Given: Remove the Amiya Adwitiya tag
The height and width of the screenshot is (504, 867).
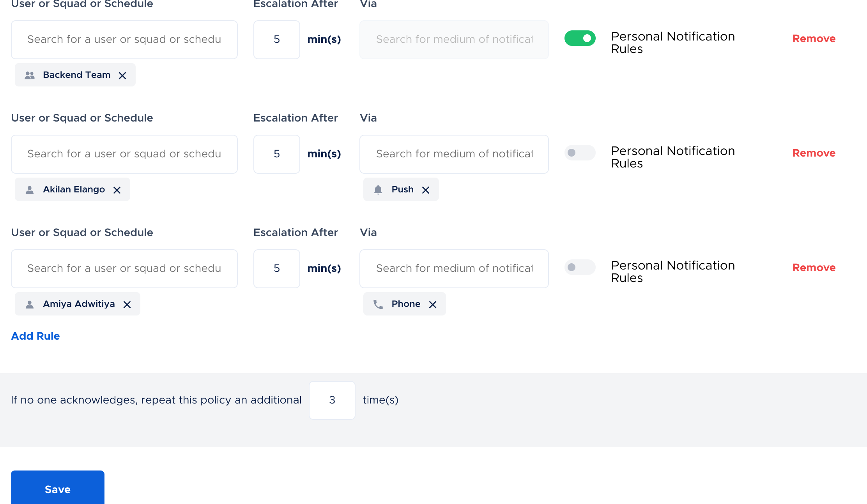Looking at the screenshot, I should (x=127, y=305).
